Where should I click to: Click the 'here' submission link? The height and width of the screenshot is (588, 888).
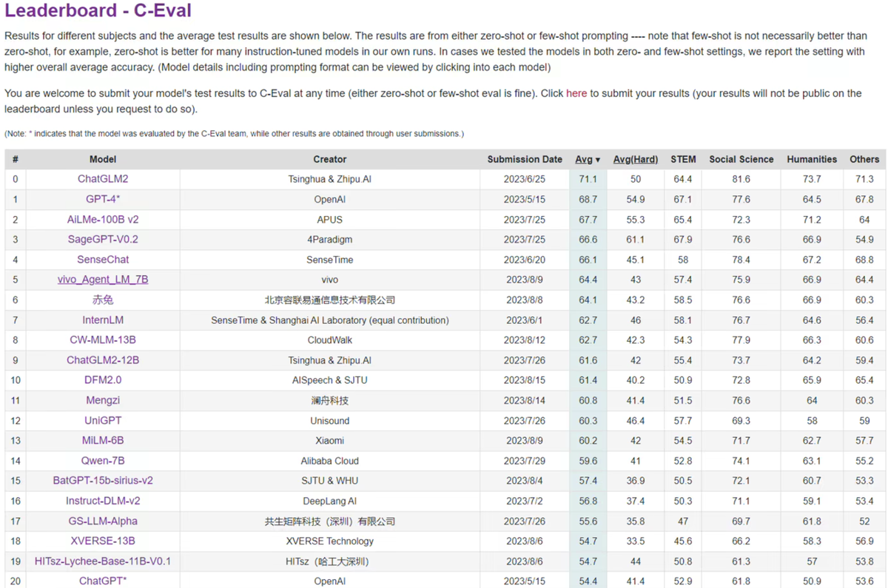[576, 93]
